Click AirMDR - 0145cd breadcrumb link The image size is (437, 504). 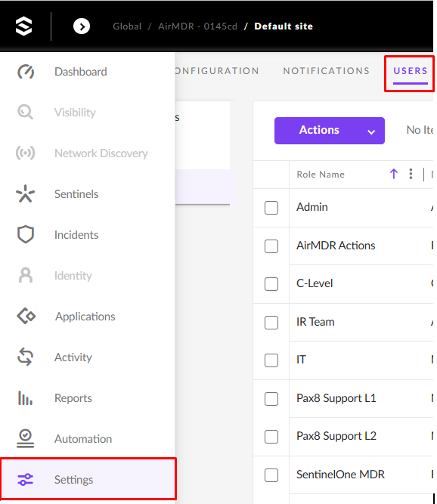click(197, 26)
